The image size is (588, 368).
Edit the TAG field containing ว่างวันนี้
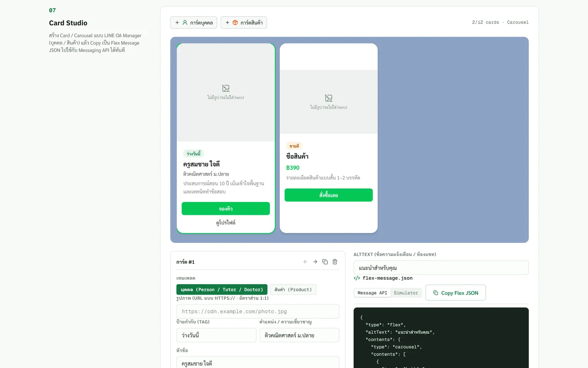click(x=216, y=335)
